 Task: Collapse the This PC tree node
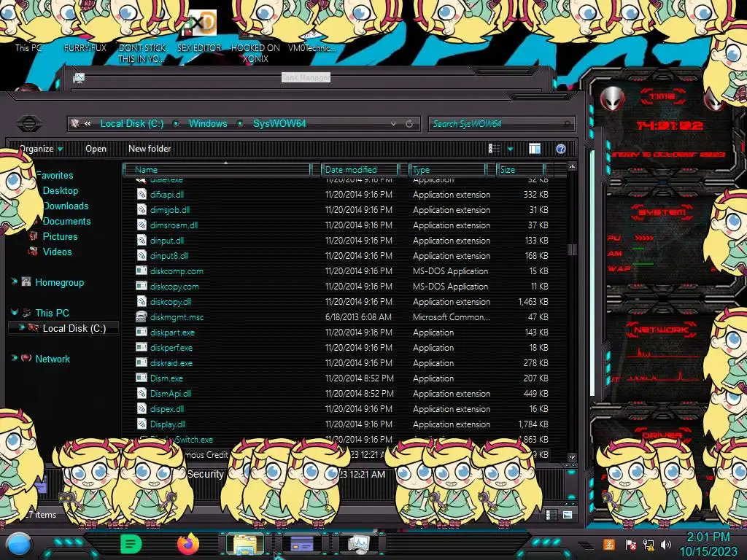[15, 312]
